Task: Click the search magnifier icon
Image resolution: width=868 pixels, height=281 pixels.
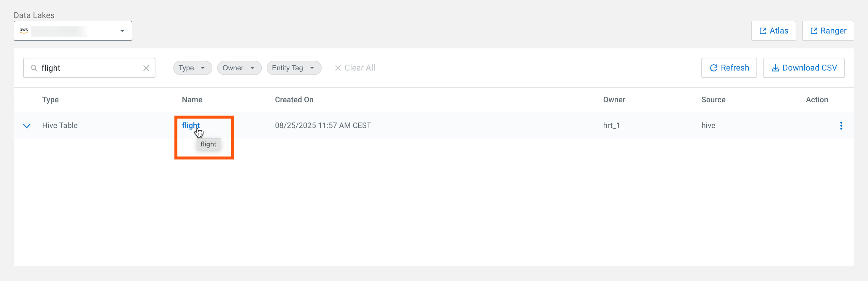Action: [x=34, y=68]
